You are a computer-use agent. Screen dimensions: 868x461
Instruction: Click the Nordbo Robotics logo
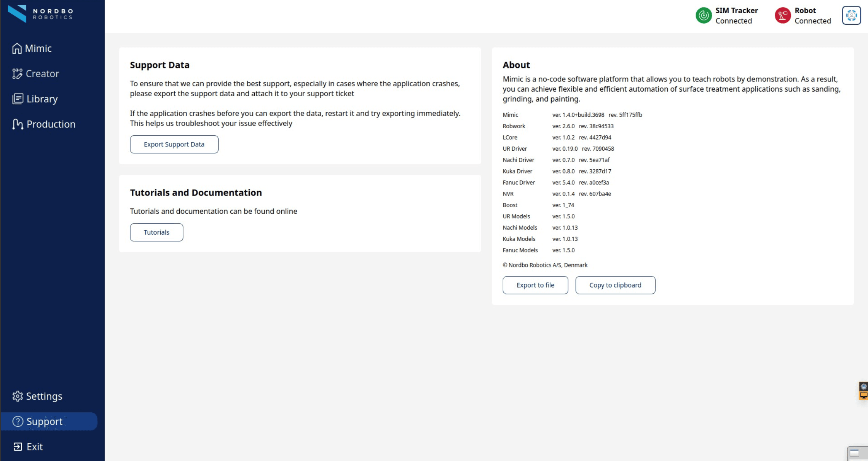(40, 14)
